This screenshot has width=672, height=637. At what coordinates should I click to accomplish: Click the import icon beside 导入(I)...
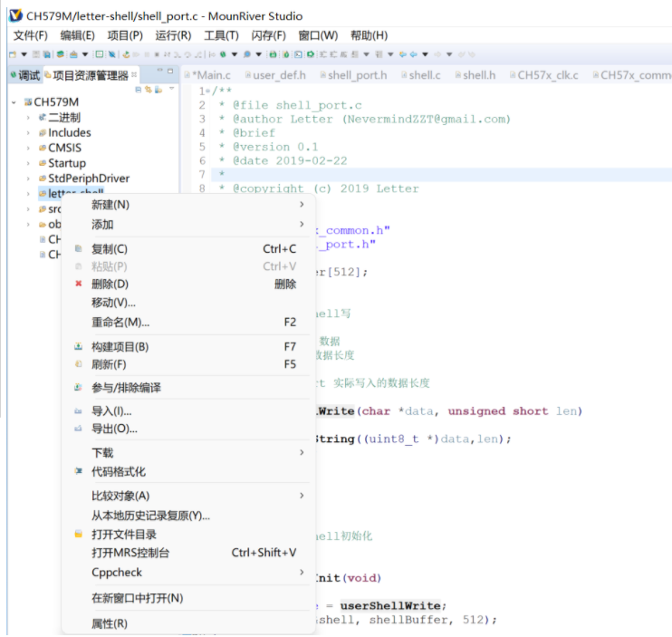point(79,411)
